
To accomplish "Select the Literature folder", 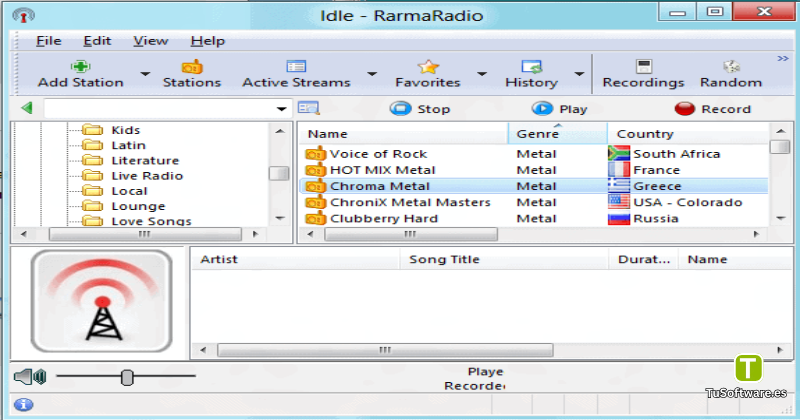I will [145, 161].
